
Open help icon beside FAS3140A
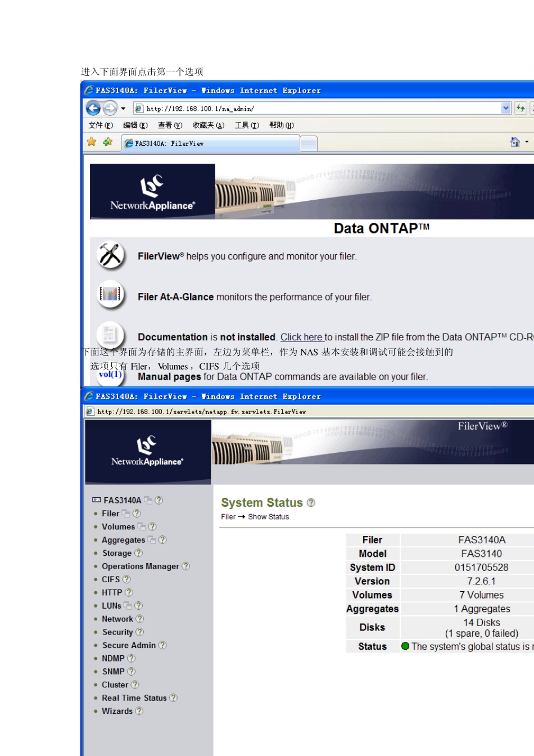tap(159, 500)
